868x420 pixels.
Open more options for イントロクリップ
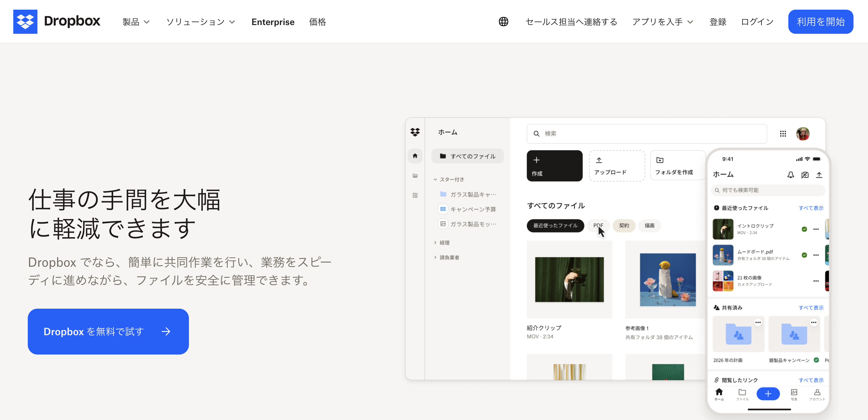point(816,229)
